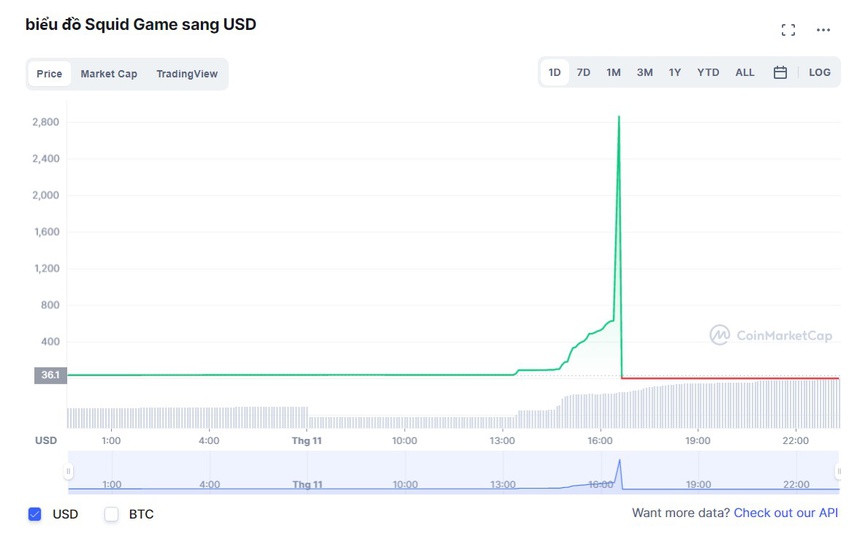Select the 1Y time range
Viewport: 860px width, 539px height.
675,73
